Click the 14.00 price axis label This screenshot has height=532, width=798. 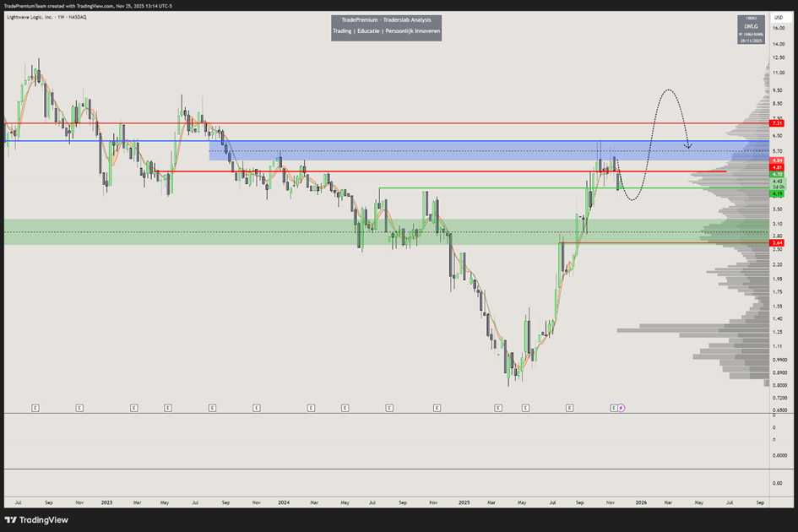[x=779, y=44]
